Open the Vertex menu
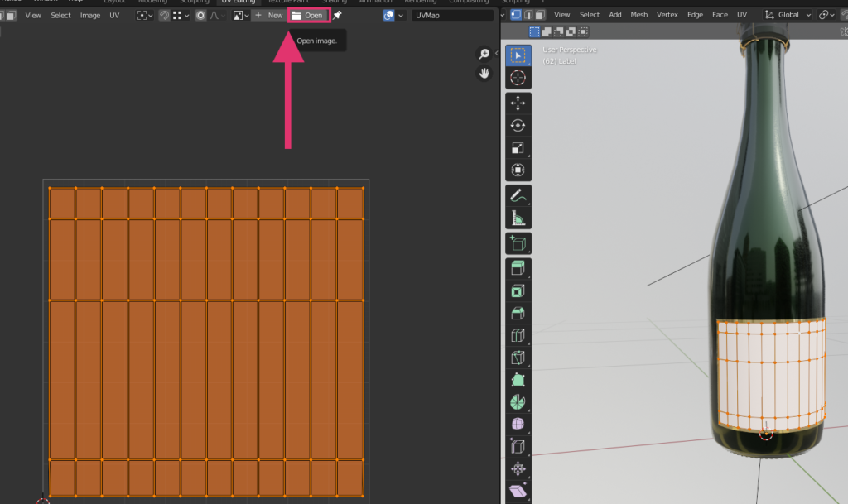This screenshot has width=848, height=504. 667,15
